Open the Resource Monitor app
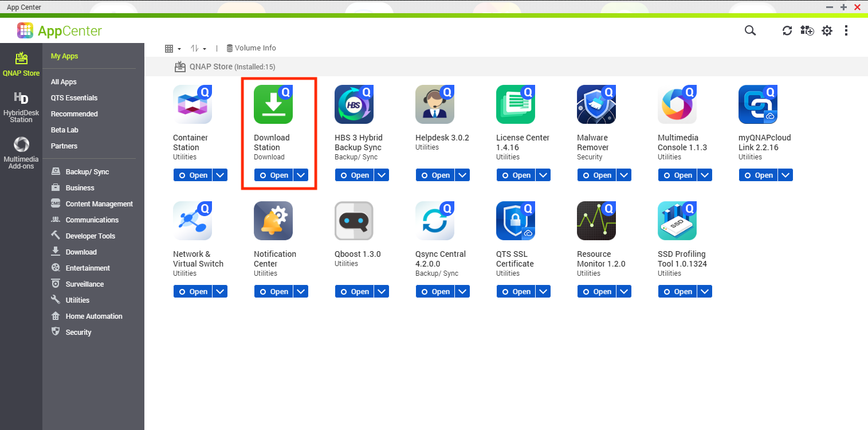The width and height of the screenshot is (868, 430). point(596,292)
